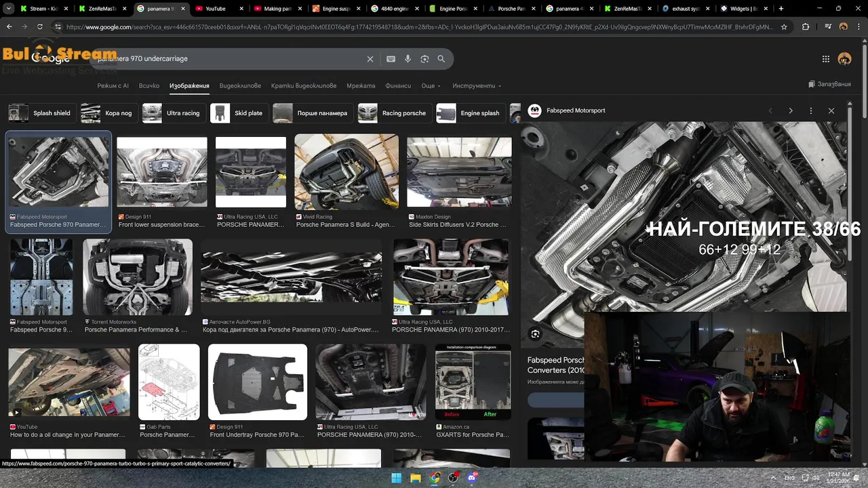Open the Мрежата search tab
This screenshot has height=488, width=868.
tap(361, 86)
